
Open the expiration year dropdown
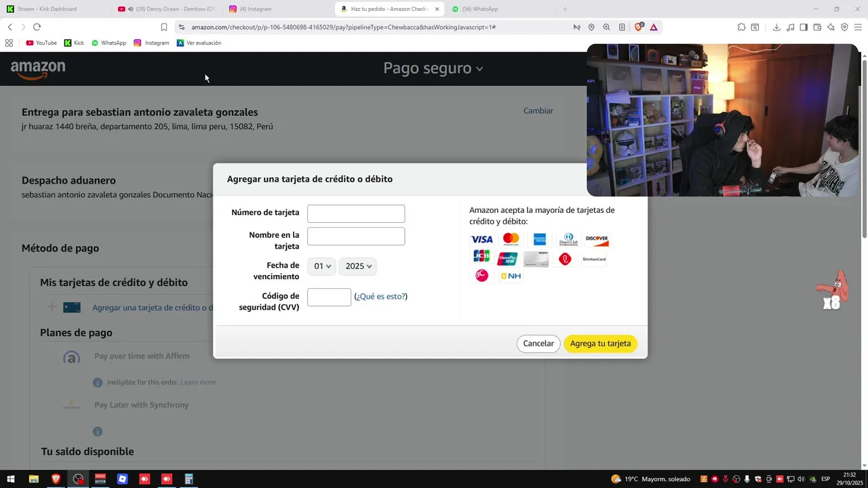point(358,266)
